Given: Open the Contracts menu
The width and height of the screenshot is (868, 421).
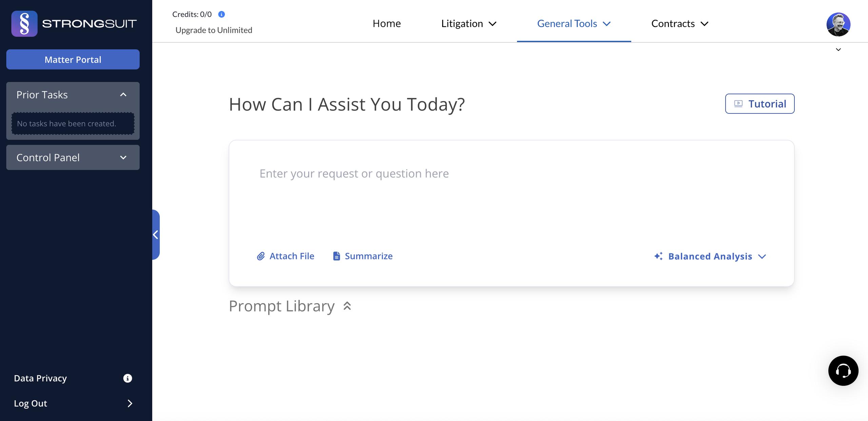Looking at the screenshot, I should pos(679,24).
